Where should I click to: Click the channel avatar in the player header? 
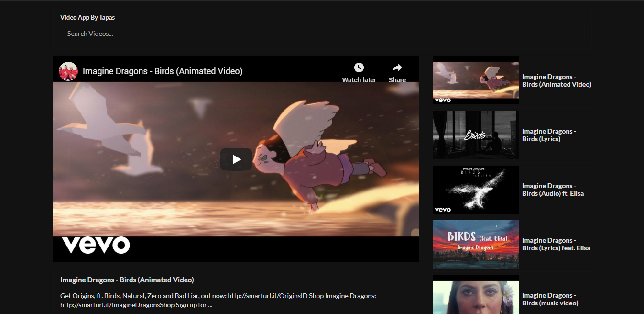pos(68,71)
